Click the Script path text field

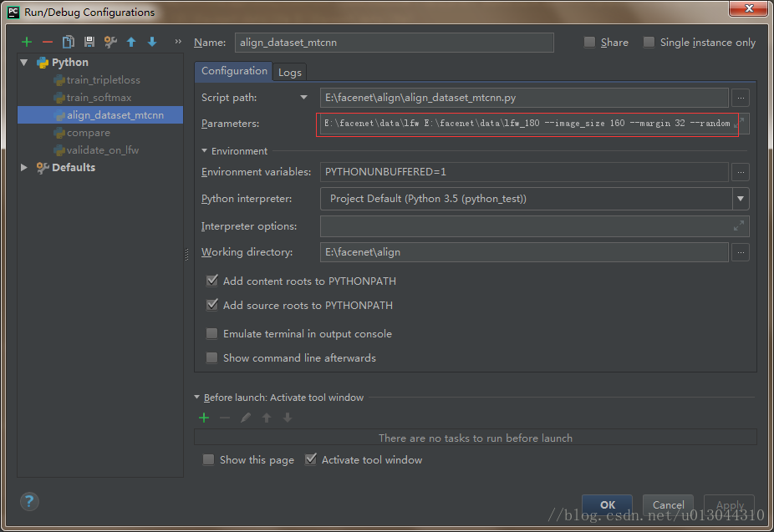[524, 98]
